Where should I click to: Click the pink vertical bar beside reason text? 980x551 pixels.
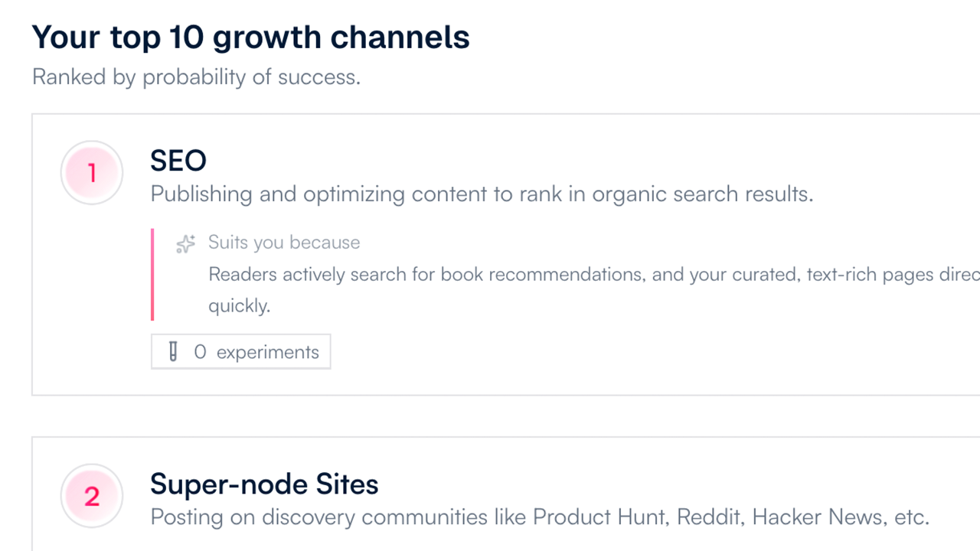pos(152,274)
